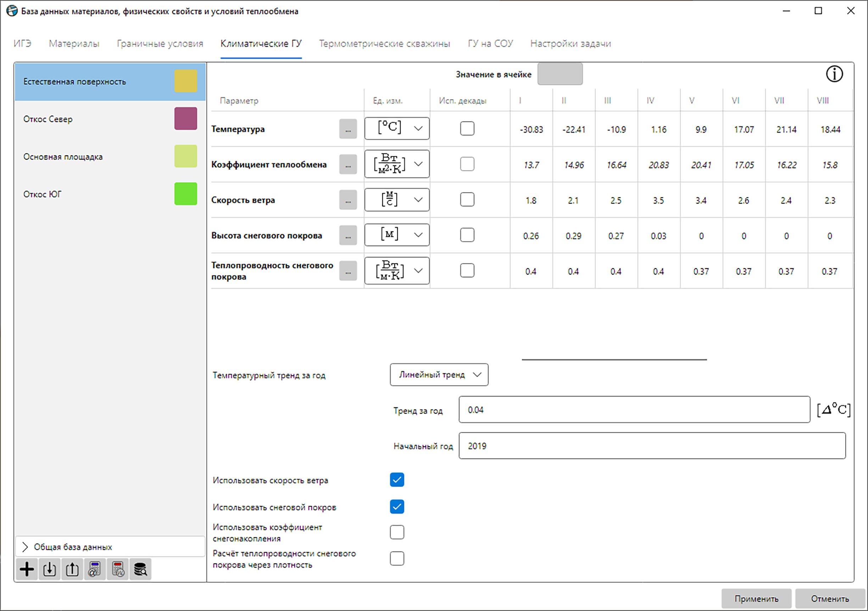Open the Линейный тренд dropdown
Screen dimensions: 868x611
pos(439,375)
